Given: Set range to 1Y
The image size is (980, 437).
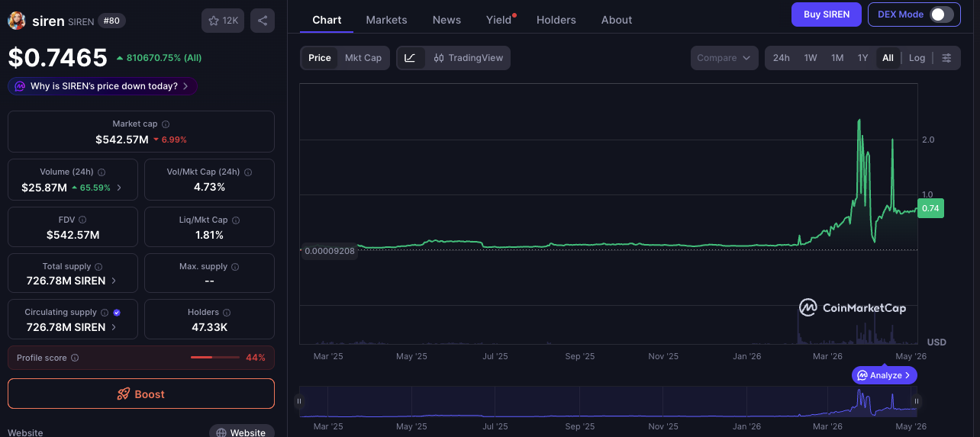Looking at the screenshot, I should [x=862, y=58].
